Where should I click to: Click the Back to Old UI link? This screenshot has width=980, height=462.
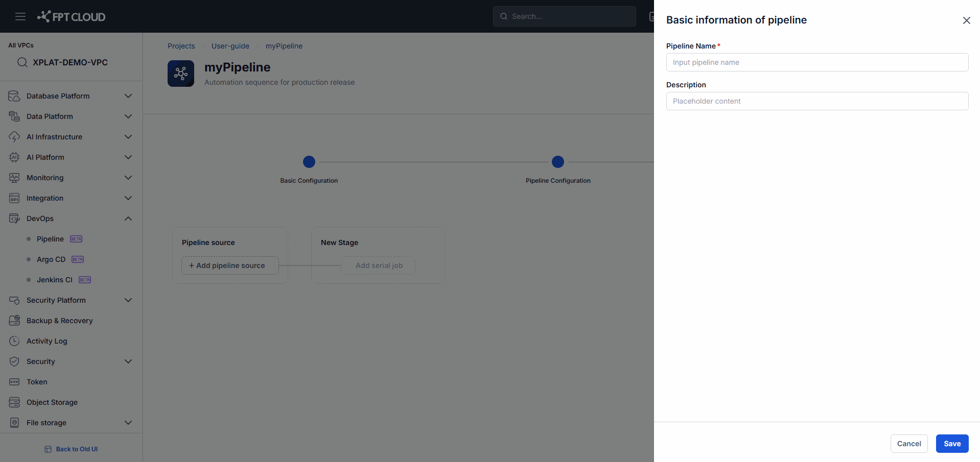(77, 449)
